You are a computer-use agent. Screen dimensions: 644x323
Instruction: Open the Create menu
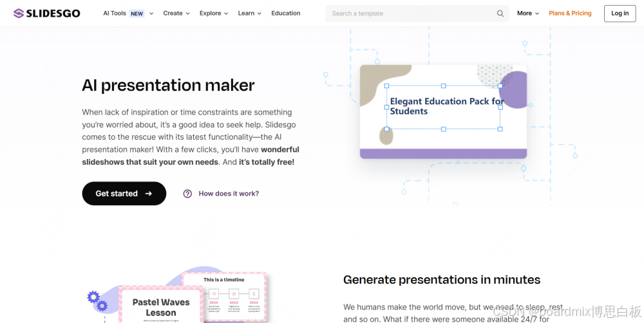pos(176,13)
